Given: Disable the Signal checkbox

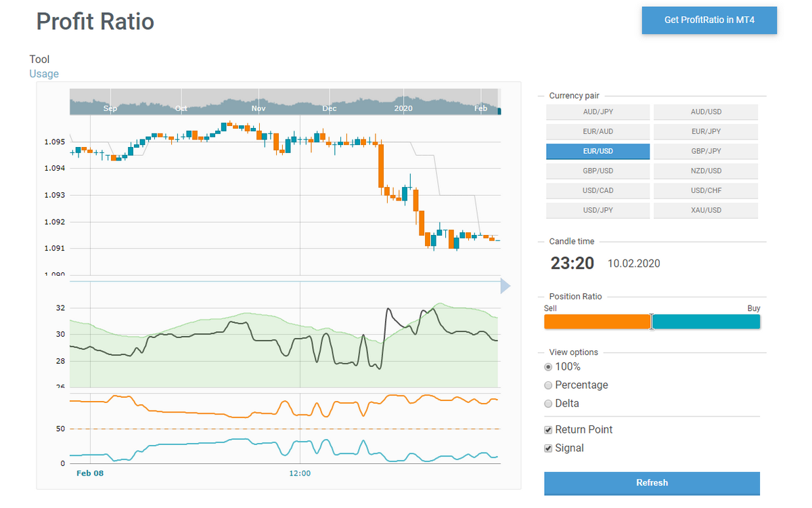Looking at the screenshot, I should pyautogui.click(x=547, y=448).
